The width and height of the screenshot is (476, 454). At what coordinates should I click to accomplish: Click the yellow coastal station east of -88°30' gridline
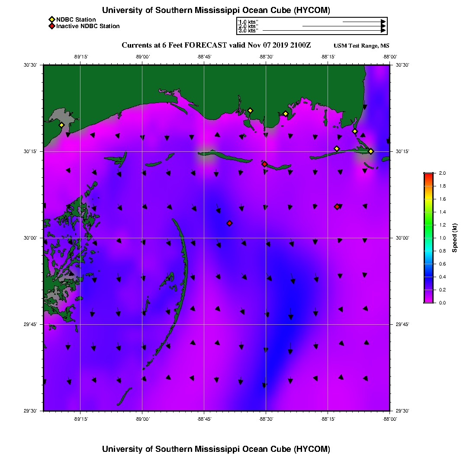tap(285, 114)
